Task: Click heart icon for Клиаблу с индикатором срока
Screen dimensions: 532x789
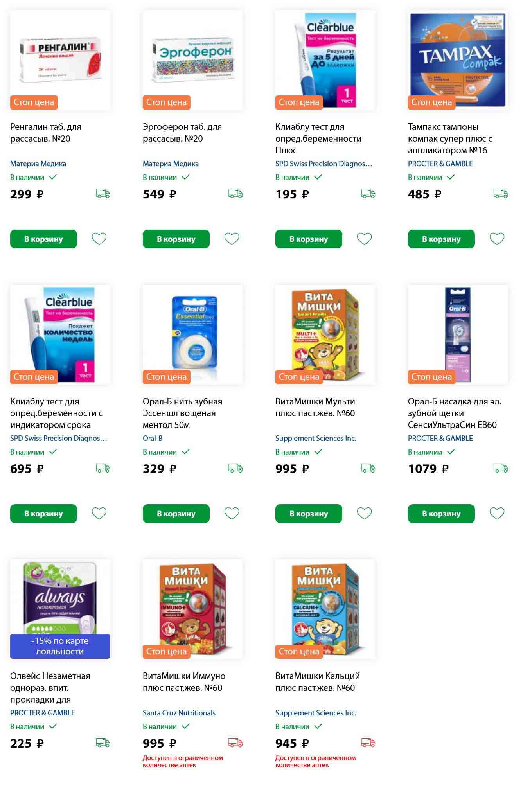Action: point(99,513)
